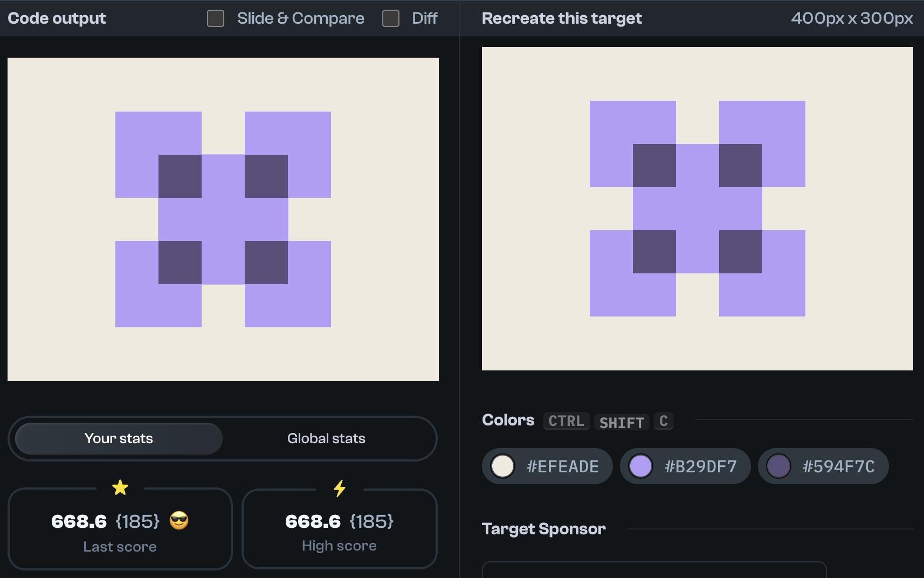This screenshot has width=924, height=578.
Task: Click the Code output preview canvas
Action: (x=223, y=219)
